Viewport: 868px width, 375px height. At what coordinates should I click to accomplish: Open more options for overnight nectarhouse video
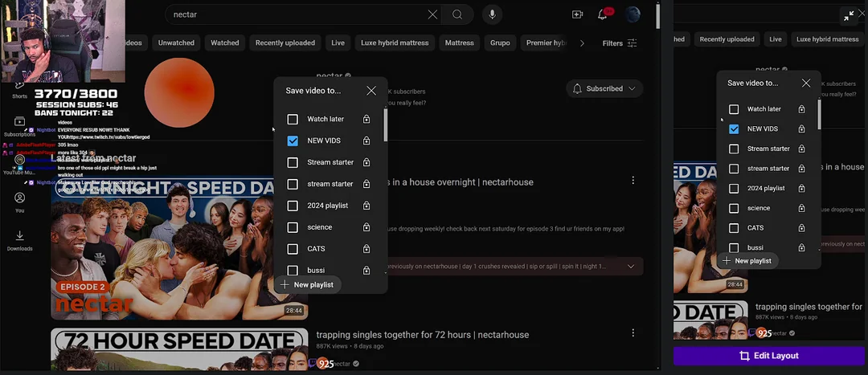[633, 181]
